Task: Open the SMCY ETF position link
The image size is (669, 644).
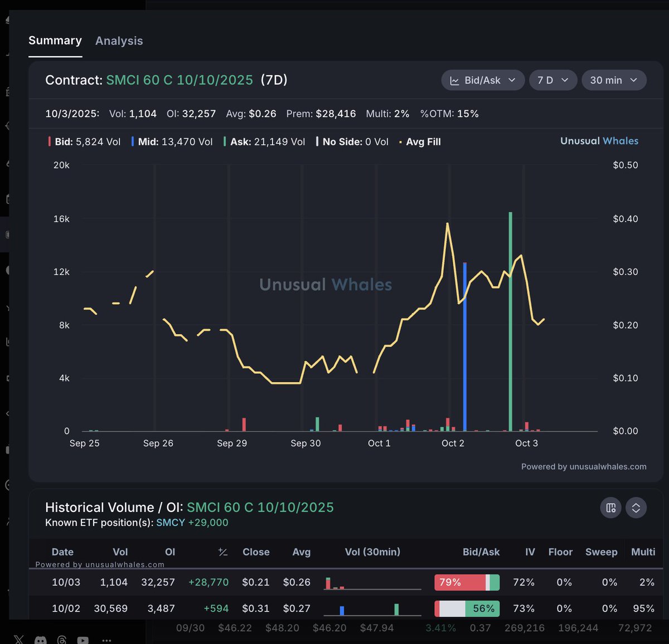Action: [171, 523]
